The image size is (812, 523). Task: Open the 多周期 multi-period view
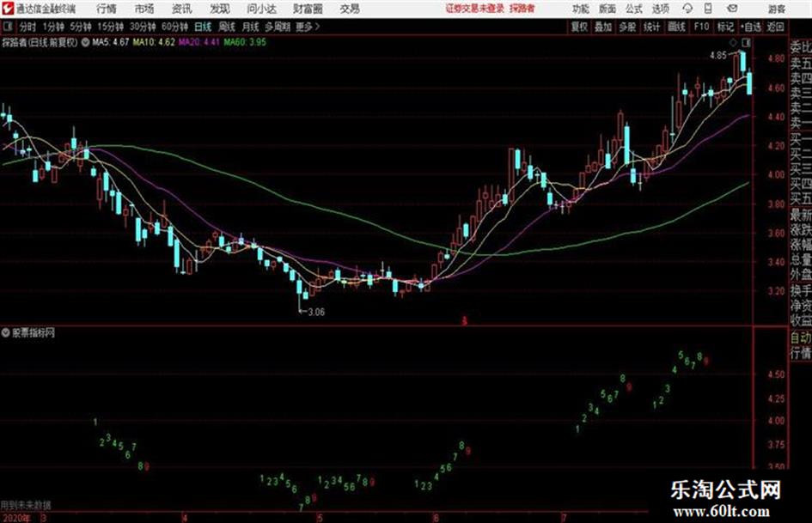click(277, 27)
